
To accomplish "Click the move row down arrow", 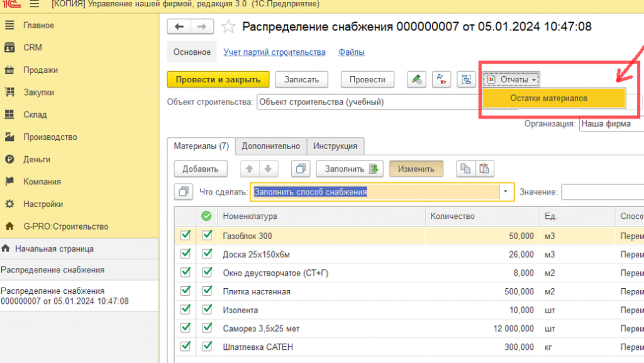I will pyautogui.click(x=267, y=169).
